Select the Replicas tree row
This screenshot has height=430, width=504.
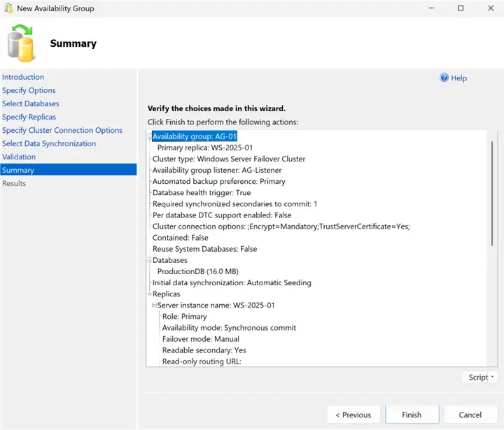(x=167, y=294)
